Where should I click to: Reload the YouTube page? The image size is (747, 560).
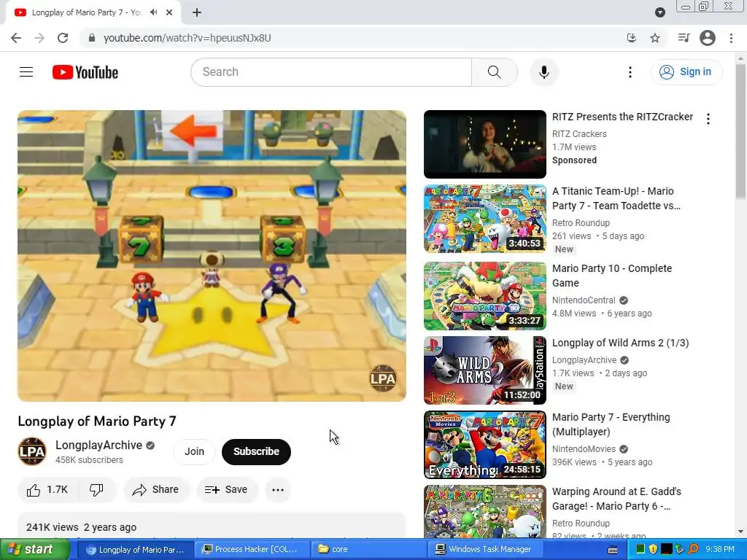63,38
